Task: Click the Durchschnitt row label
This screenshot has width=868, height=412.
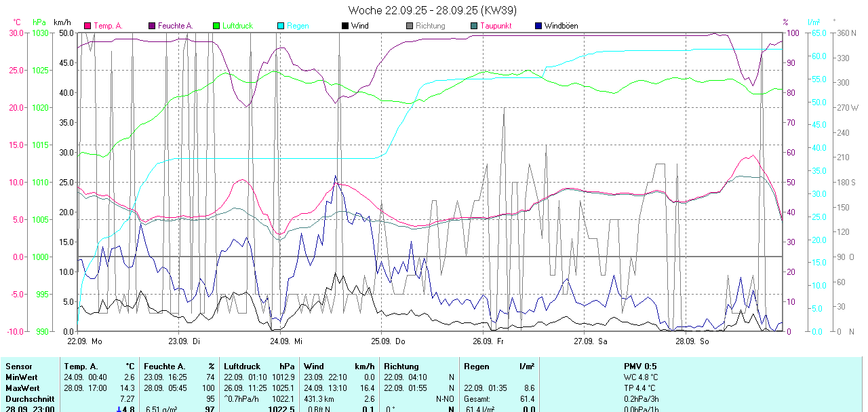Action: pos(30,398)
